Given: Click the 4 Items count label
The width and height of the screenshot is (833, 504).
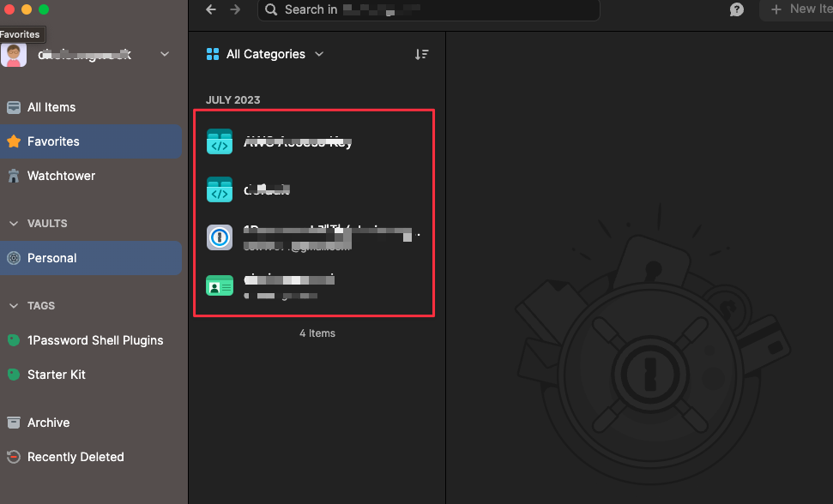Looking at the screenshot, I should (x=317, y=333).
